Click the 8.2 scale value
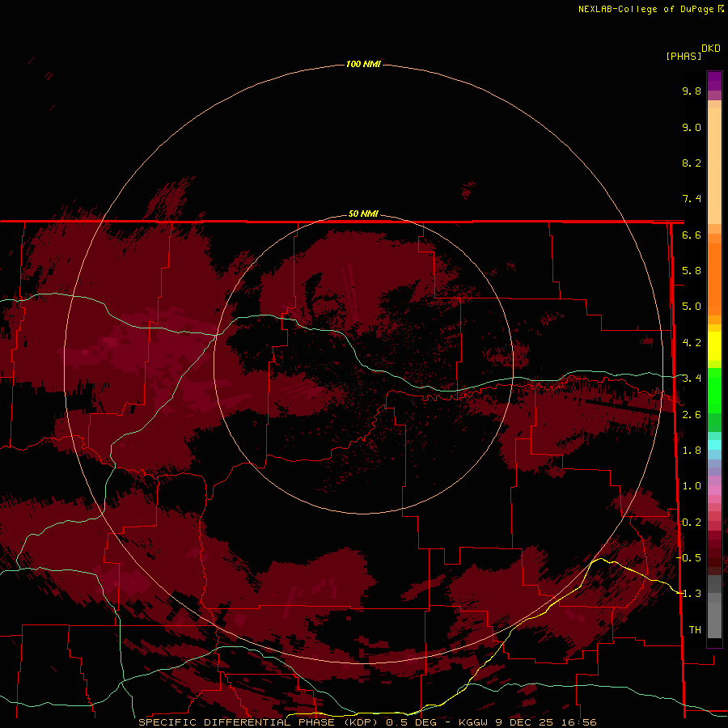This screenshot has height=728, width=728. tap(692, 163)
